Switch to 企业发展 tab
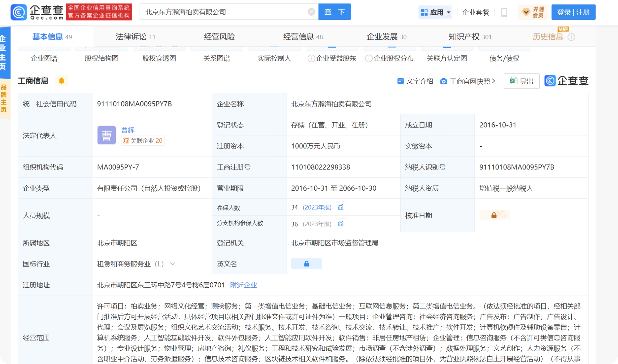Image resolution: width=618 pixels, height=364 pixels. (x=386, y=37)
